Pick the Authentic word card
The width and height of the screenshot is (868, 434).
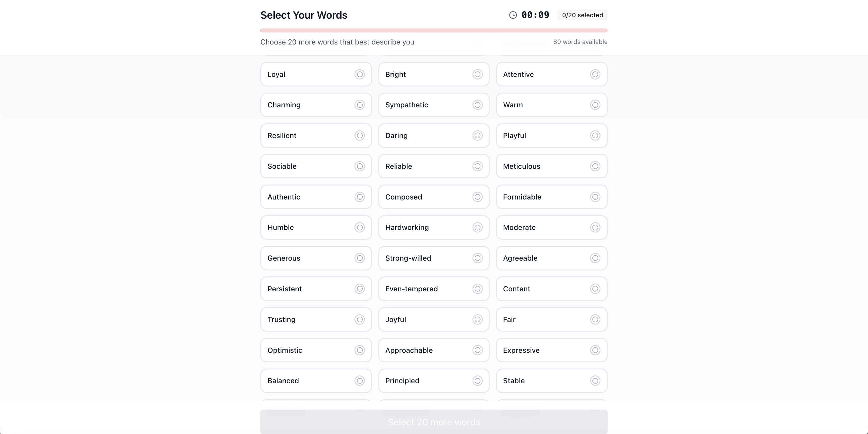[316, 197]
